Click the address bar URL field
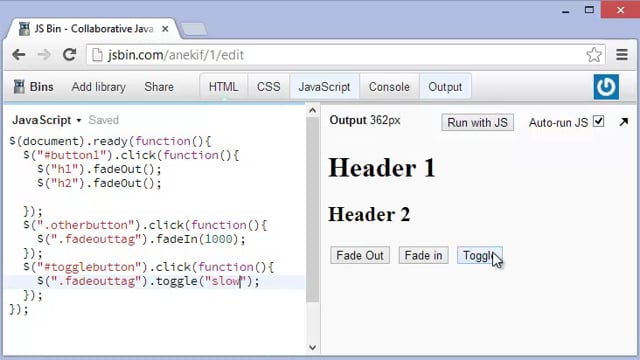 click(346, 55)
